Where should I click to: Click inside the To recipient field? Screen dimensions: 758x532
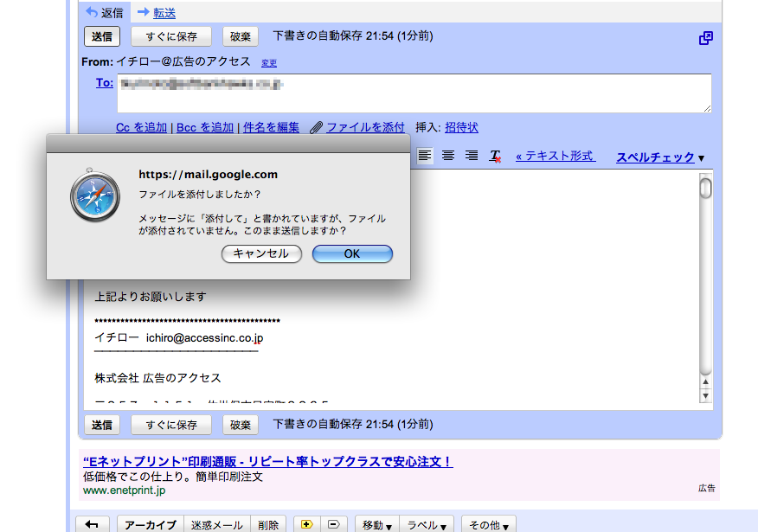tap(414, 93)
